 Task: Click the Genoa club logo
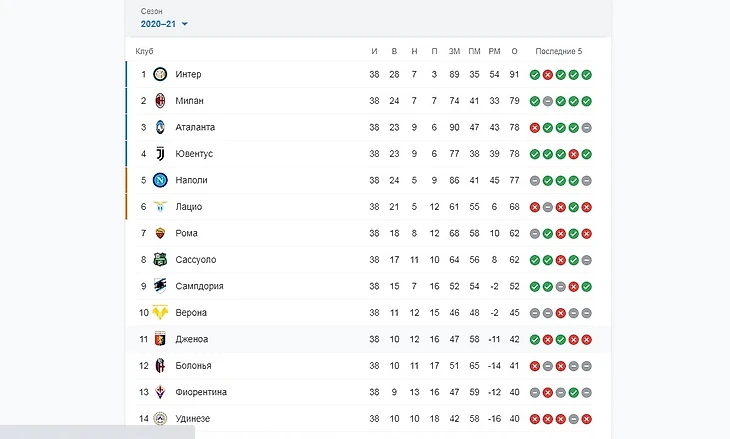160,339
